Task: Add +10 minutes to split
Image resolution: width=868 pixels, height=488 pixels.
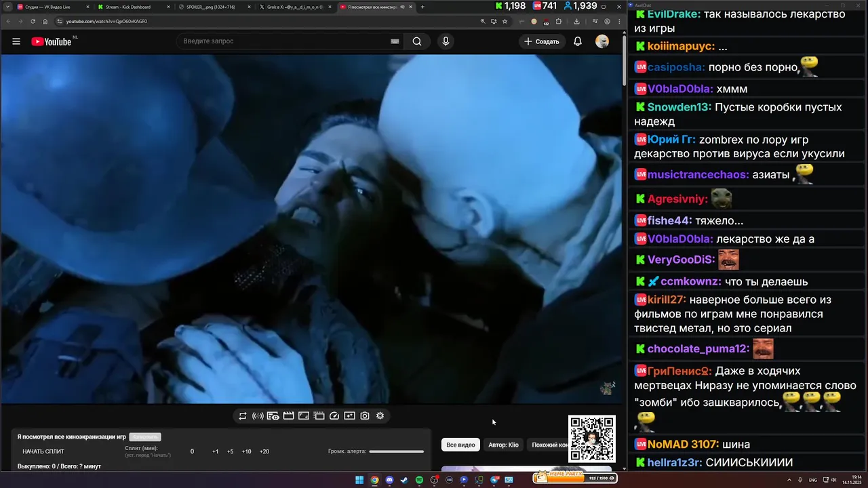Action: 247,451
